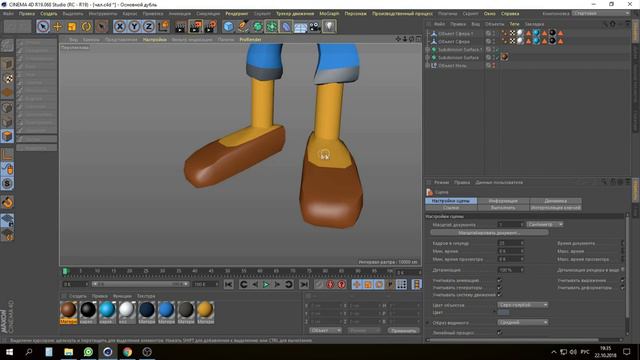Click the Camera object toolbar icon
Image resolution: width=640 pixels, height=360 pixels.
[315, 27]
